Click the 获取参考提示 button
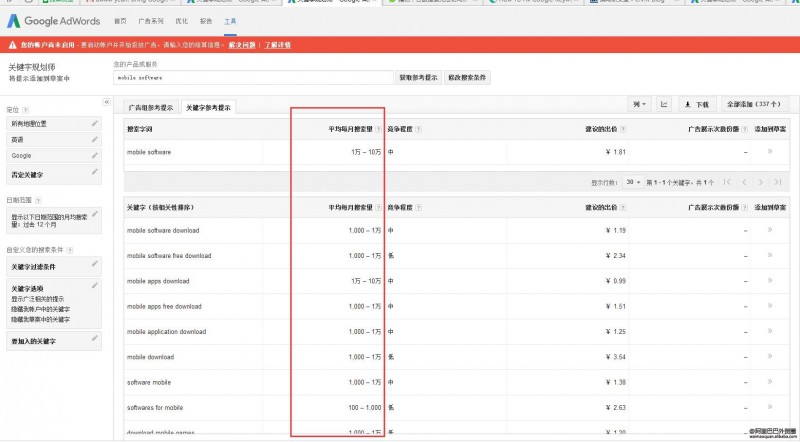This screenshot has height=442, width=800. [418, 77]
